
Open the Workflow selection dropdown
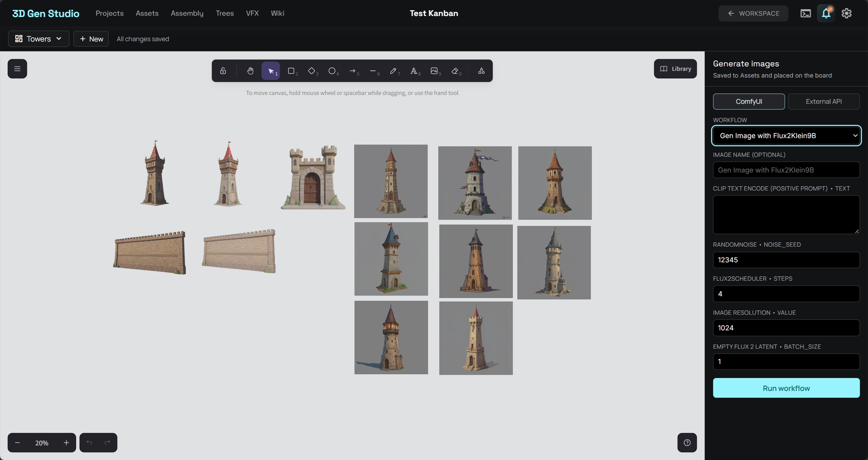pos(786,136)
